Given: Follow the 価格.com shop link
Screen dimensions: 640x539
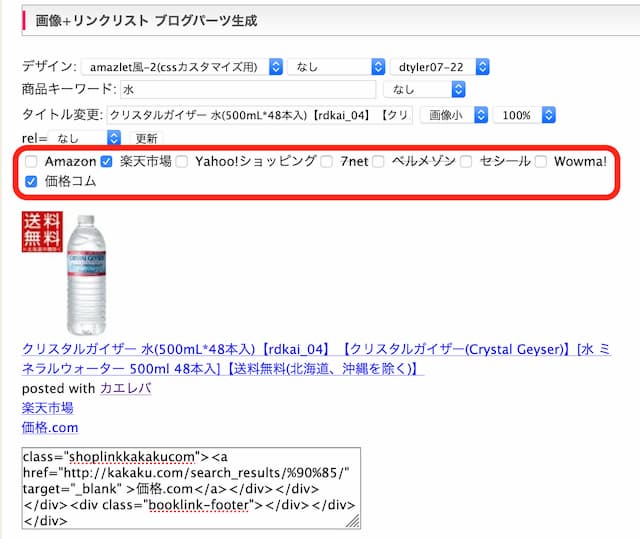Looking at the screenshot, I should [50, 427].
